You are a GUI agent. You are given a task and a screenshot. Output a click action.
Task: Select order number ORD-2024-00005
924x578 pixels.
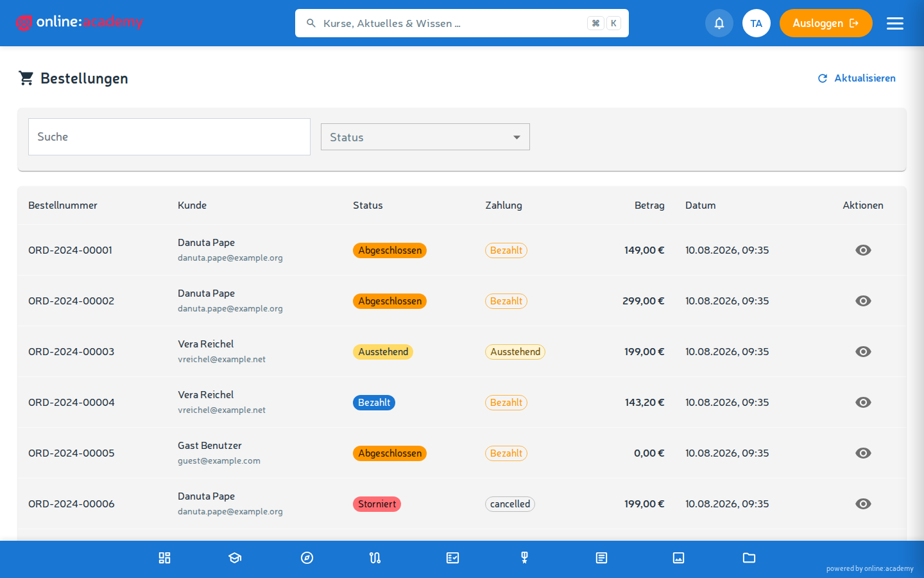coord(71,453)
